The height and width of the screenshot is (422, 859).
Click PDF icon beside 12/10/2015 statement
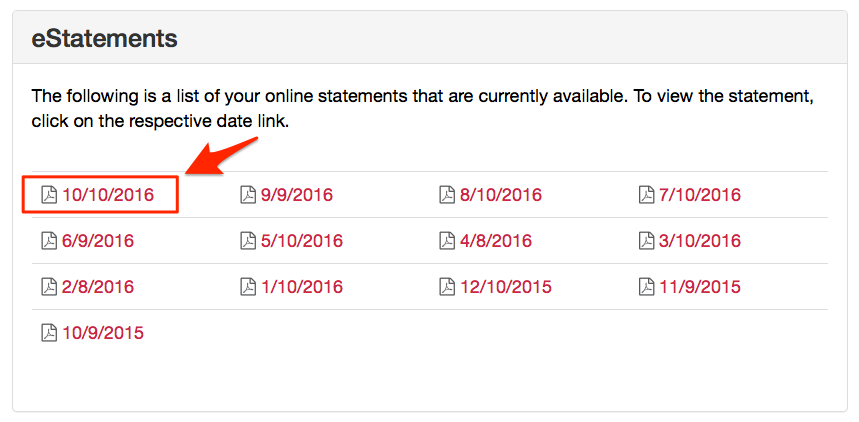[x=447, y=287]
